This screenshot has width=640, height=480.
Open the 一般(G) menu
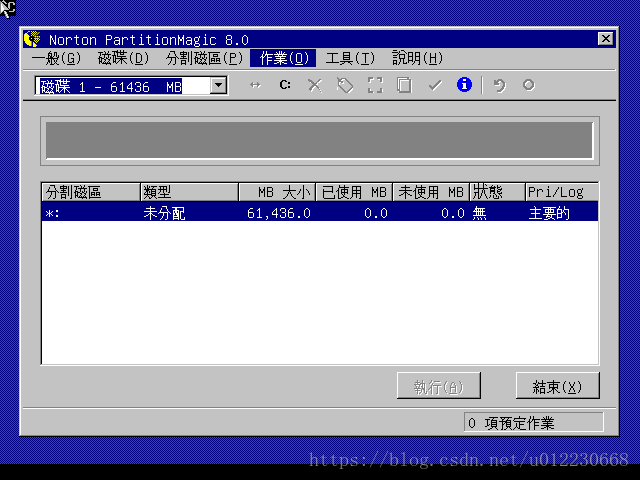click(x=56, y=58)
